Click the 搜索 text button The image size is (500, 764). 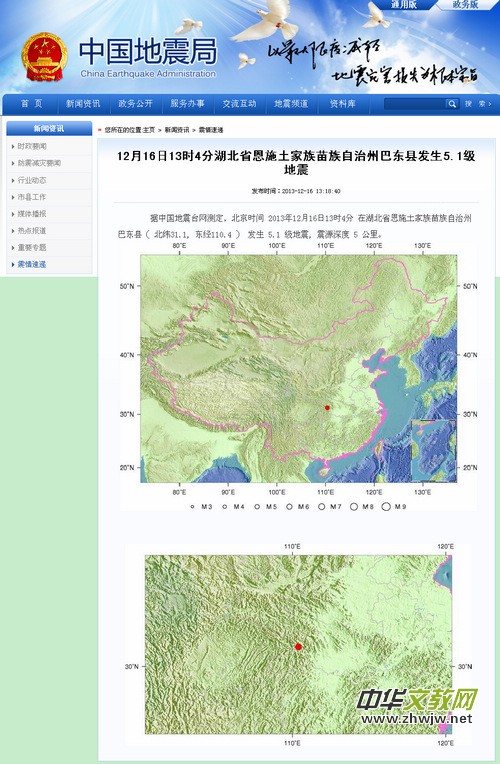click(x=476, y=104)
